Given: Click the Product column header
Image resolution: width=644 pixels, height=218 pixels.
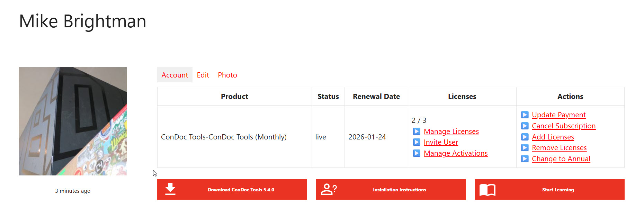Looking at the screenshot, I should coord(234,96).
